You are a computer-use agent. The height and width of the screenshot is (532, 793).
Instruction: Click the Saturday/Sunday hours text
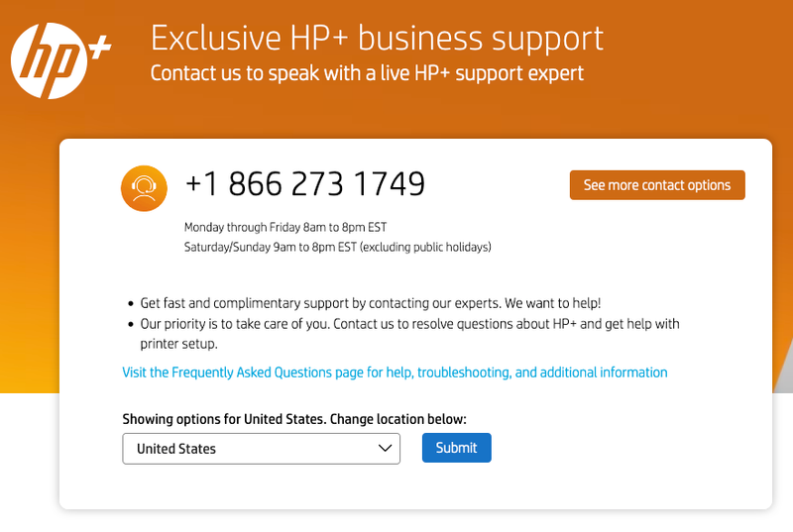(x=337, y=247)
